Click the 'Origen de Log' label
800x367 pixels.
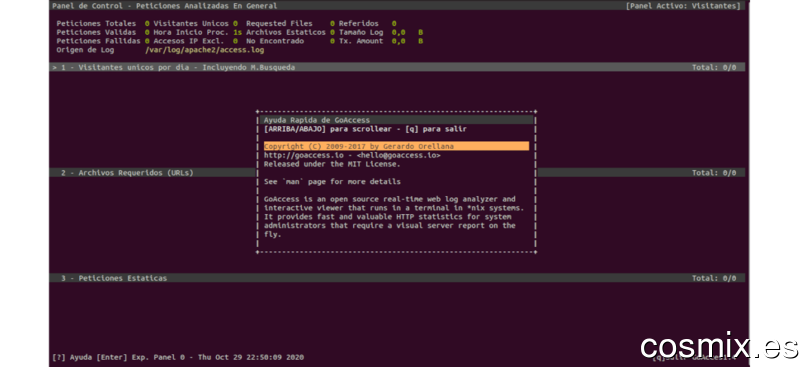click(86, 50)
